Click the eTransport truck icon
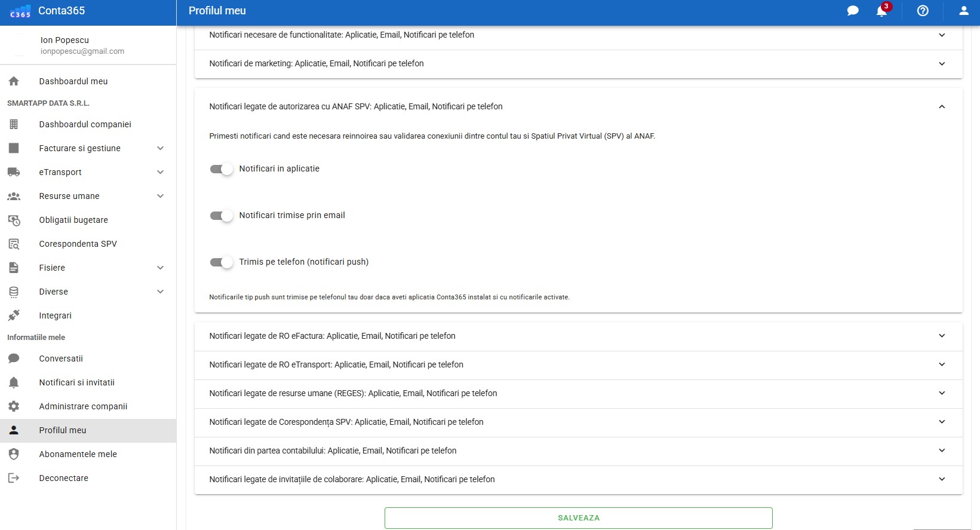This screenshot has width=980, height=530. coord(14,172)
